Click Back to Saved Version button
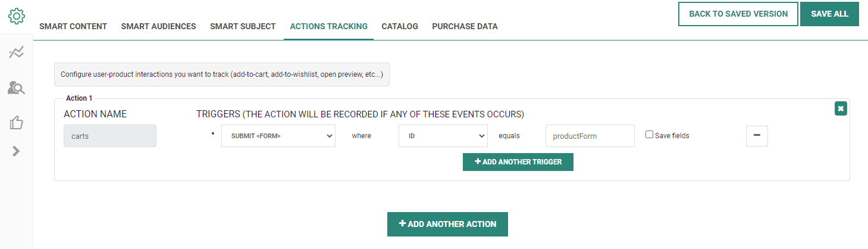 (738, 14)
